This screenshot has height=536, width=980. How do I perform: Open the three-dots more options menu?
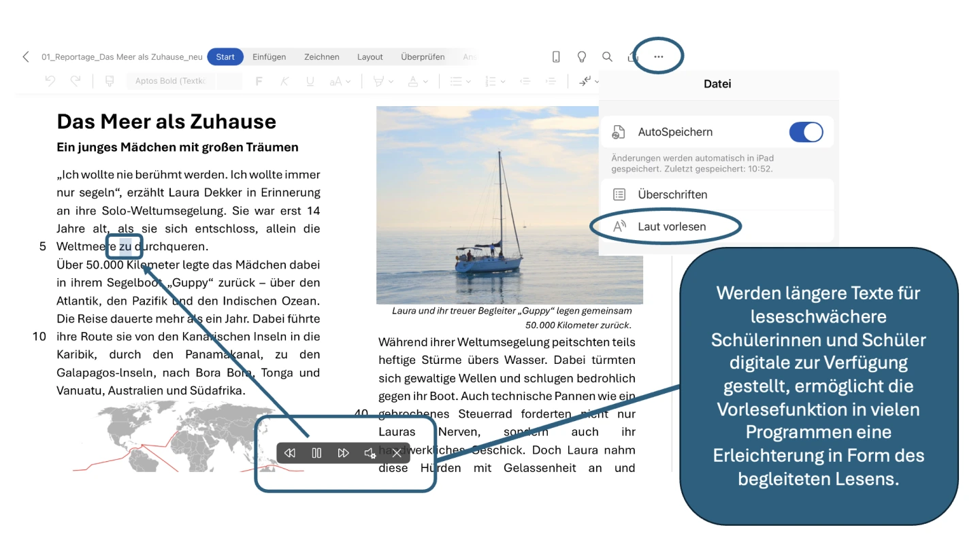tap(658, 57)
